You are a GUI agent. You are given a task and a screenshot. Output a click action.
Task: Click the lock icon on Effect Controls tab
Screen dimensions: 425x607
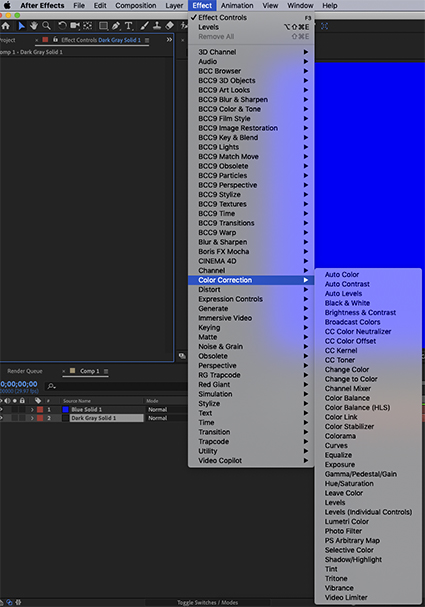(x=55, y=39)
